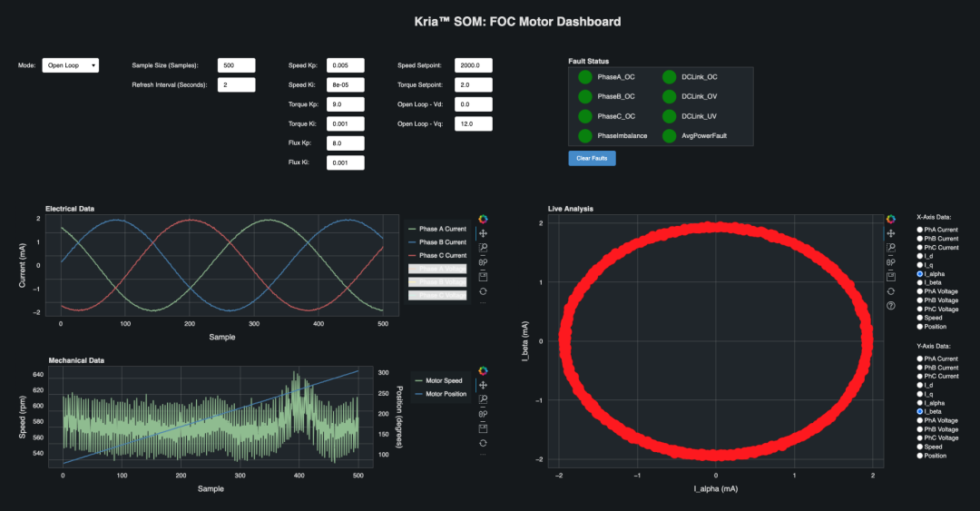Viewport: 980px width, 511px height.
Task: Enable Wheel Zoom on Mechanical Data plot
Action: [x=484, y=414]
